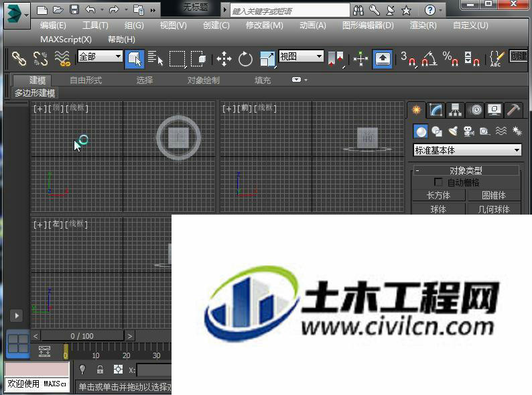Open the Motion command panel tab

point(475,110)
